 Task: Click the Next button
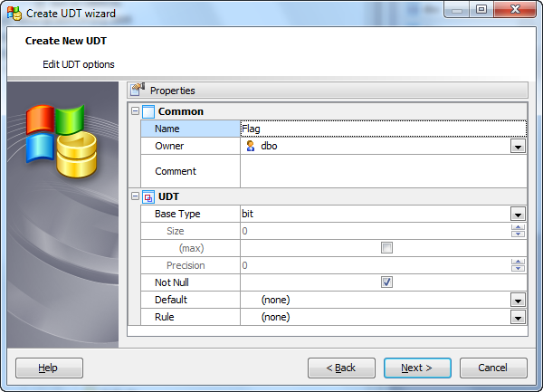point(417,368)
